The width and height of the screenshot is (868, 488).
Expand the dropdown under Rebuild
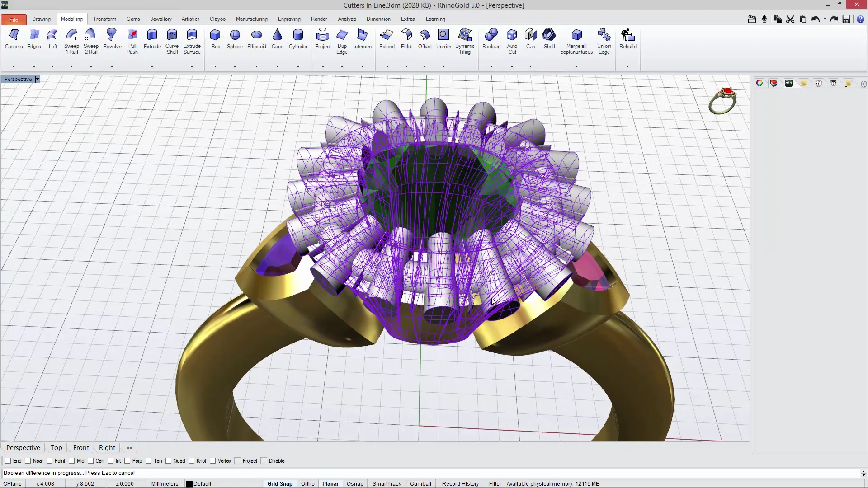click(627, 67)
